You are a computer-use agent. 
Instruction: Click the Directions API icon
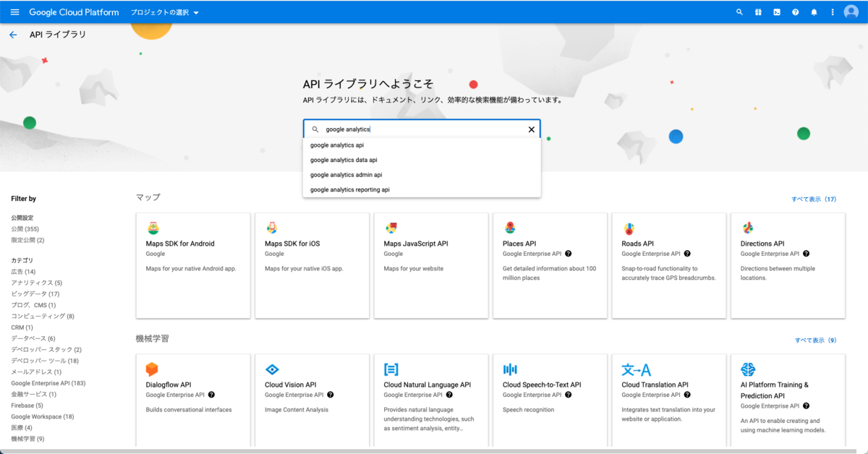[748, 228]
